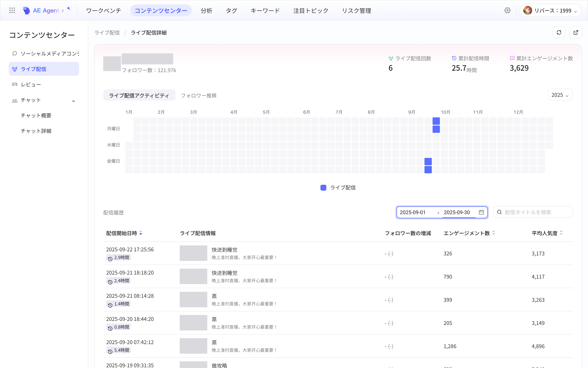Click the 配信タイトルを検索 search field
This screenshot has width=588, height=368.
[x=533, y=212]
